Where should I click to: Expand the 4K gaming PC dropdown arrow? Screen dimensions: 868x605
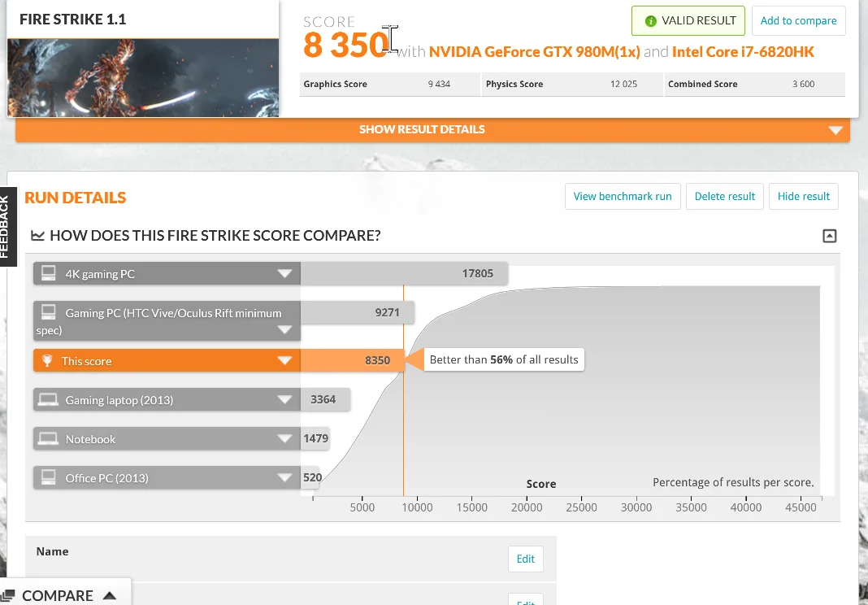point(284,274)
